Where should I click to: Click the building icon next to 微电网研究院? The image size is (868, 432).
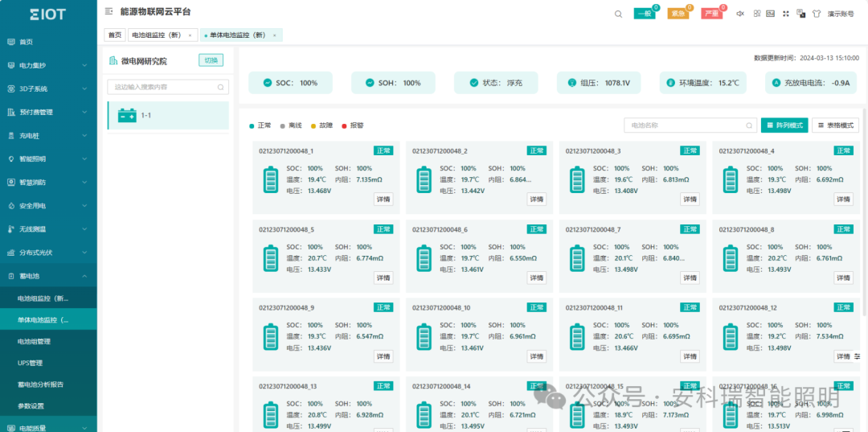[113, 61]
